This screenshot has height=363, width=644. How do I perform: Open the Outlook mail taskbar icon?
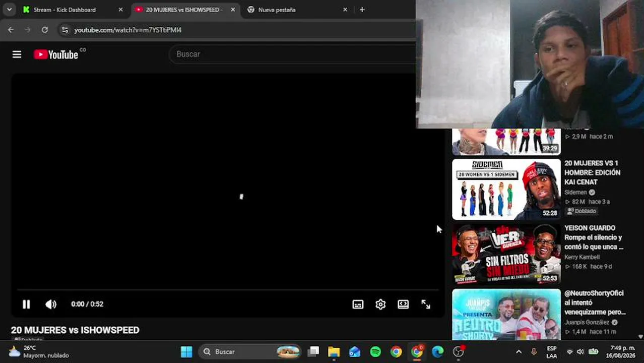pos(355,351)
